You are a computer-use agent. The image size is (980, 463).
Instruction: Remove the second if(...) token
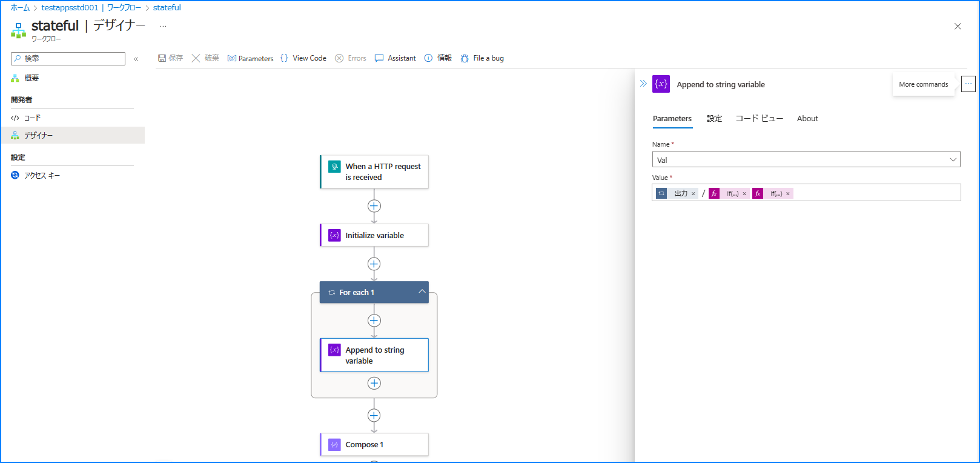[x=788, y=193]
